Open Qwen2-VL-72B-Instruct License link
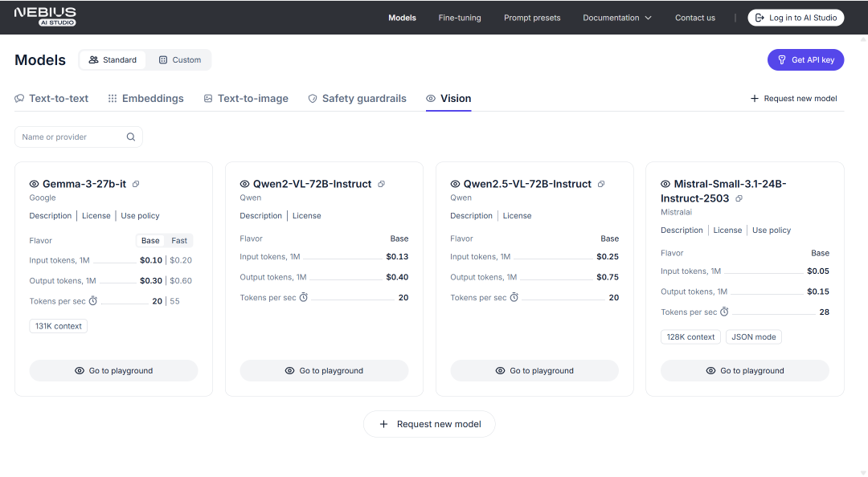The height and width of the screenshot is (477, 868). (x=307, y=216)
